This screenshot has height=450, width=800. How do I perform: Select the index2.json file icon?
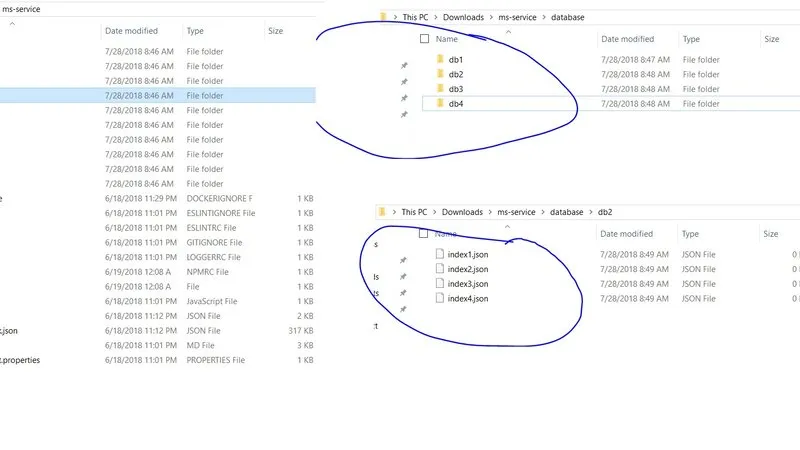pos(439,270)
